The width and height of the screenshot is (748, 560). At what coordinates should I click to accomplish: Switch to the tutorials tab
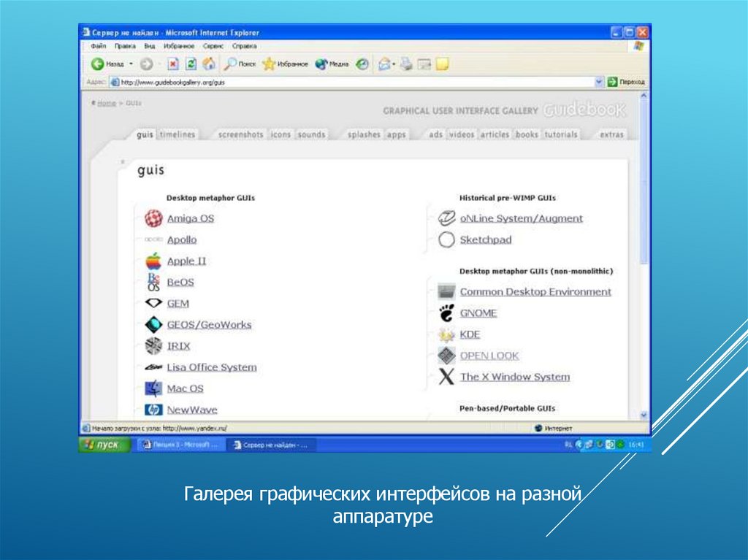[561, 134]
